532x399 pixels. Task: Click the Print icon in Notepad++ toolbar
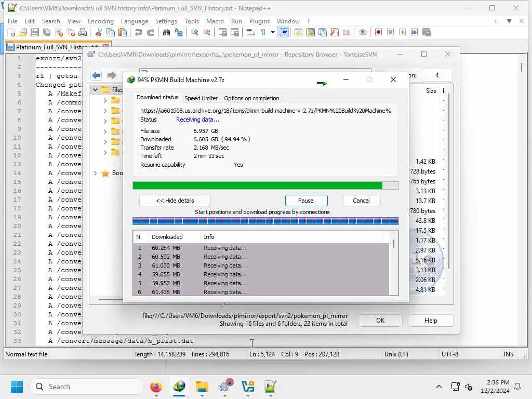pos(83,33)
